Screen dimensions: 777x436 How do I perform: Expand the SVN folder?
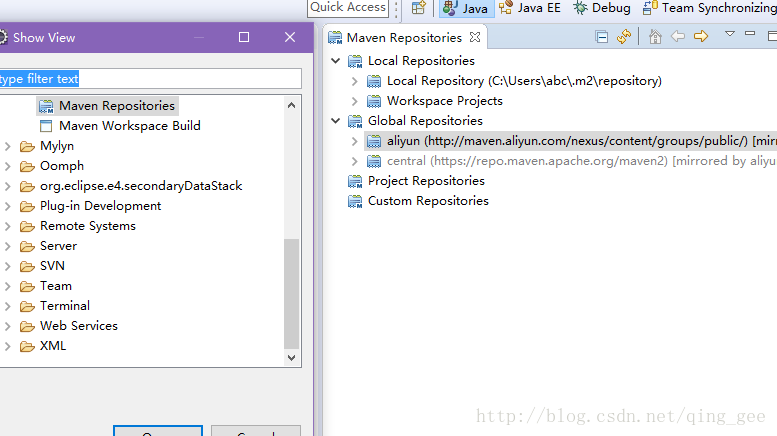tap(7, 266)
